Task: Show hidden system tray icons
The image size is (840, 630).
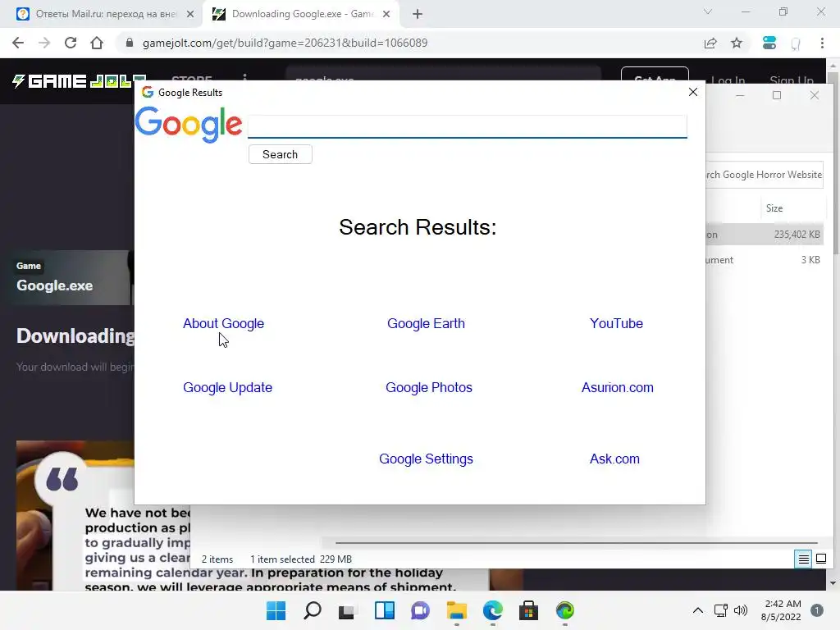Action: [x=697, y=610]
